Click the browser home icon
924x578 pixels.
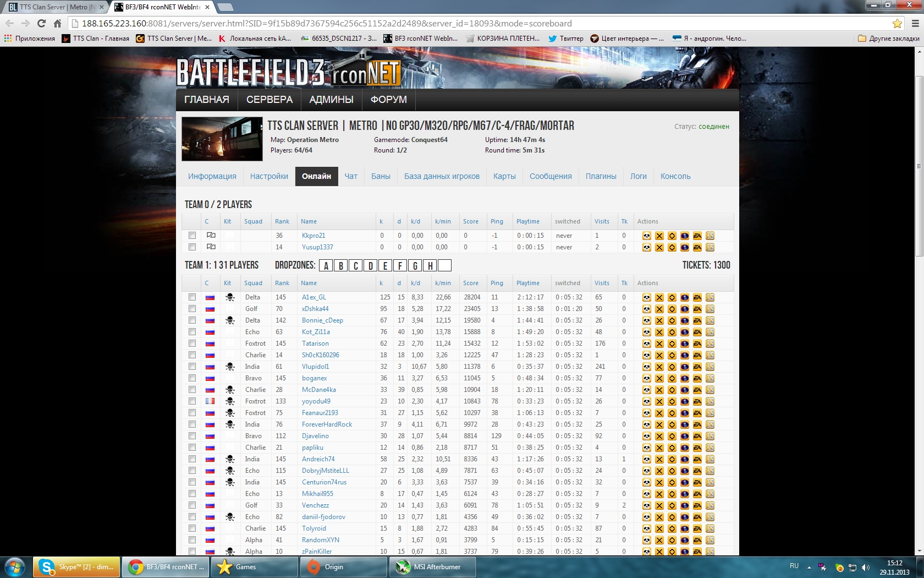click(57, 23)
